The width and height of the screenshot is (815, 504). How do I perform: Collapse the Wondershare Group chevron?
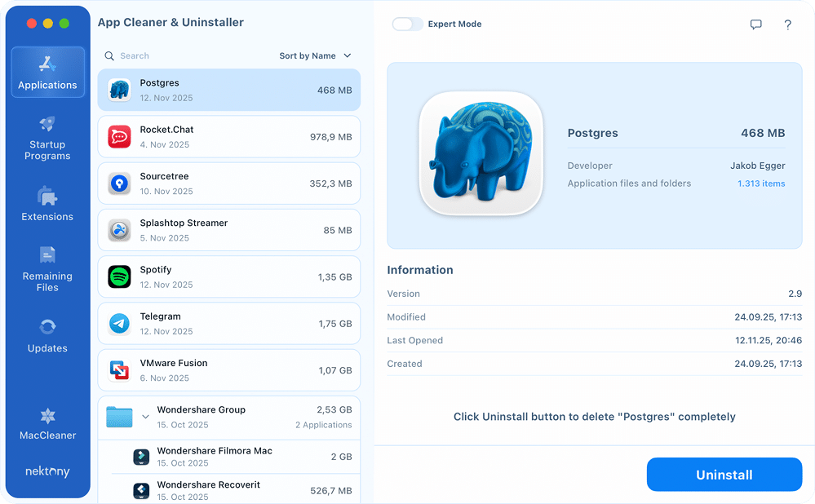point(145,417)
